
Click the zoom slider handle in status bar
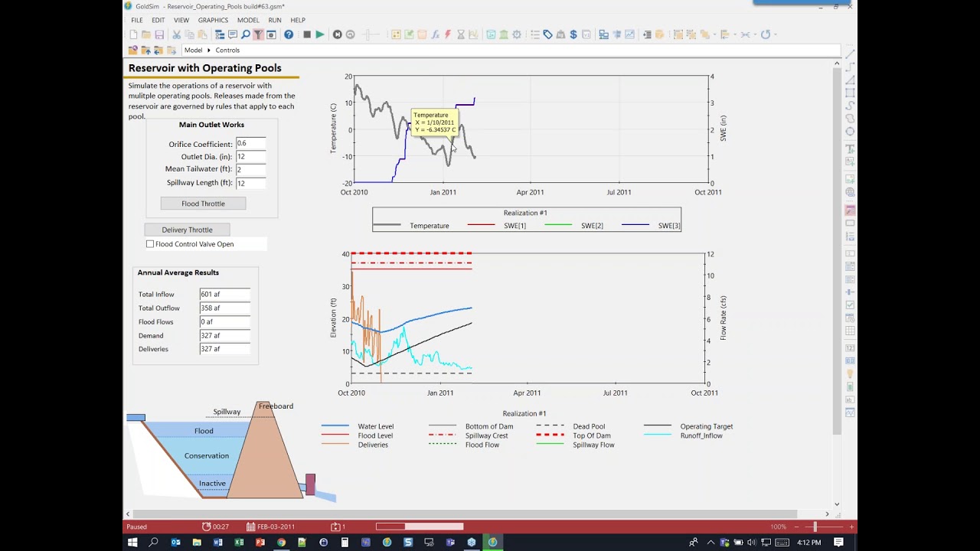[815, 527]
